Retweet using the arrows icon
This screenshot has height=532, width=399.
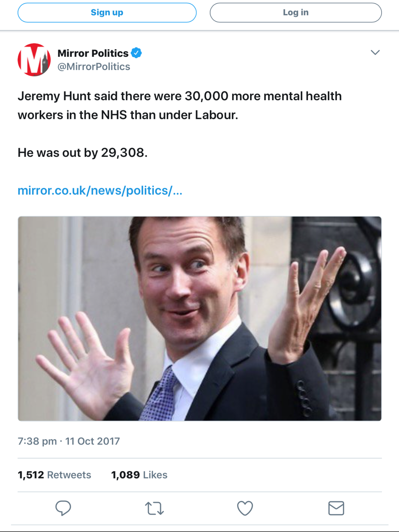(x=154, y=508)
